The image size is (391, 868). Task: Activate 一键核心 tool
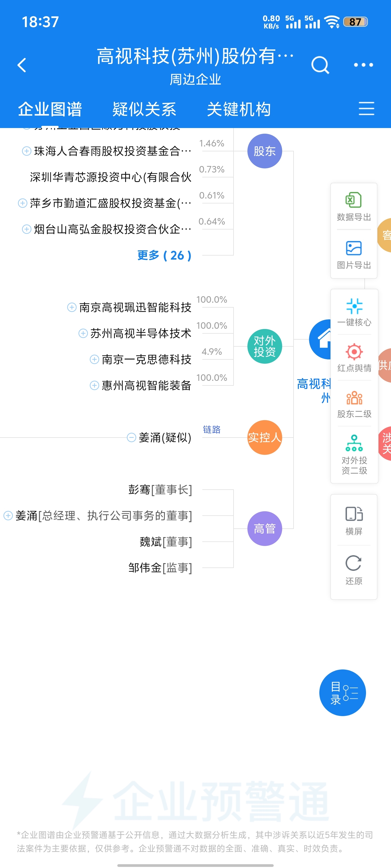point(354,312)
